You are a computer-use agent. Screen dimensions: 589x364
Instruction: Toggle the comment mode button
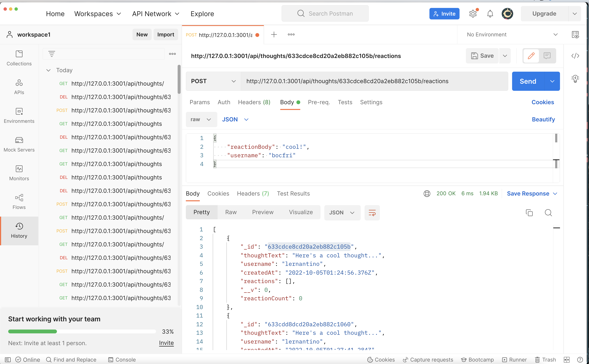[x=547, y=56]
